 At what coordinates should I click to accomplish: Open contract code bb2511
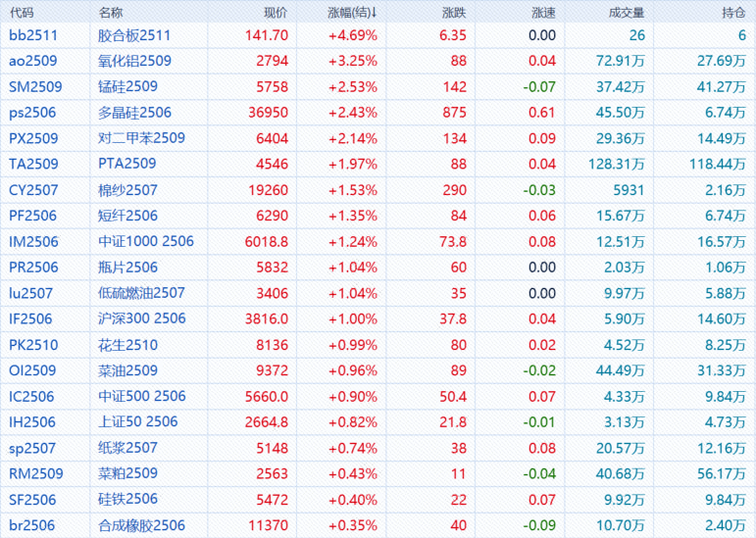[x=32, y=35]
